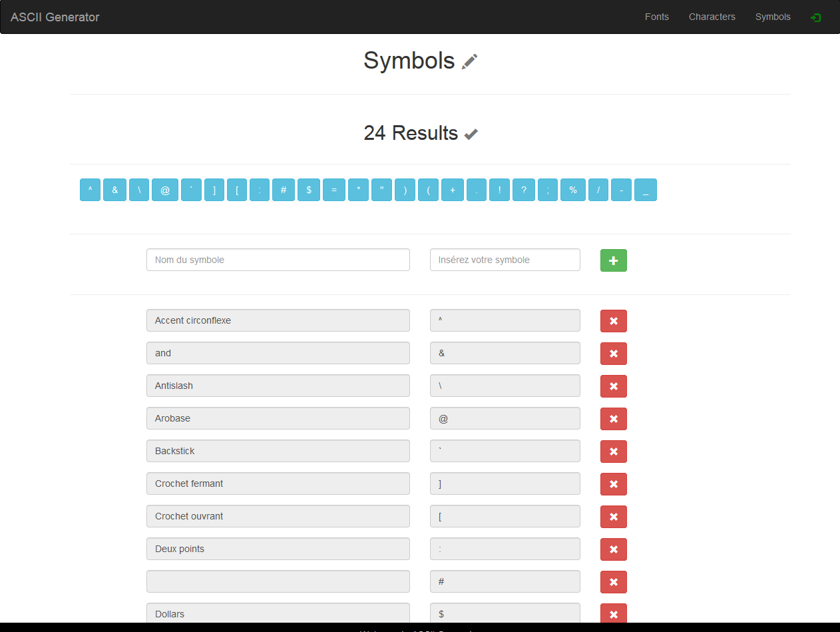Select the ^ symbol chip
840x632 pixels.
pos(90,190)
